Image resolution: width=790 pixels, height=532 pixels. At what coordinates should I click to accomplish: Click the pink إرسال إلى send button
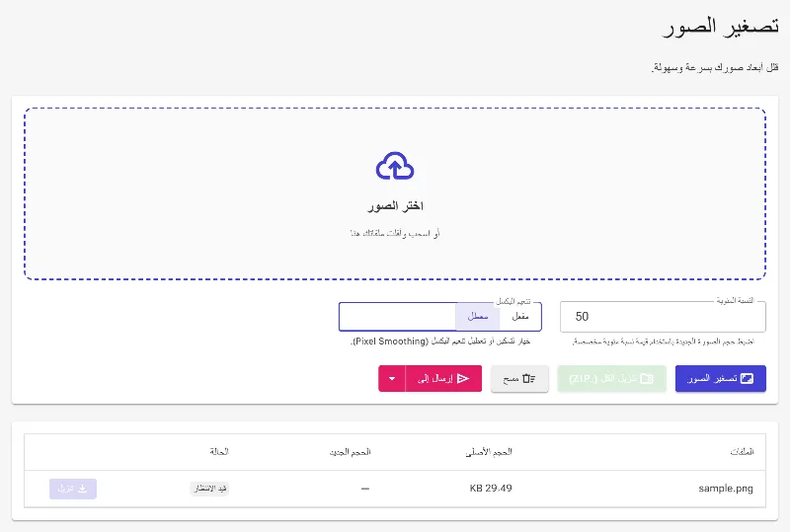pyautogui.click(x=443, y=378)
